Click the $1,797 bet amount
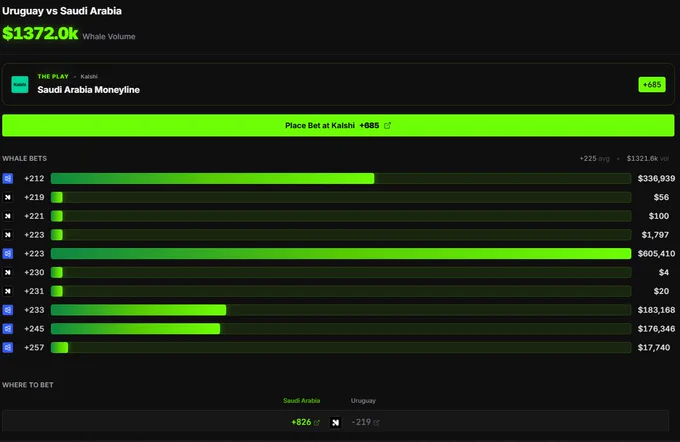680x442 pixels. tap(655, 235)
